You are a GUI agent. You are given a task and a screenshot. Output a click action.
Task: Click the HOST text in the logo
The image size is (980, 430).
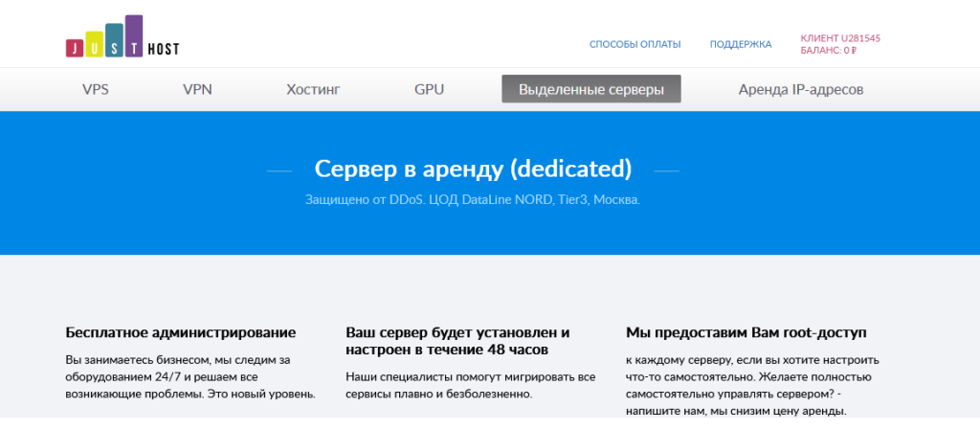coord(163,49)
